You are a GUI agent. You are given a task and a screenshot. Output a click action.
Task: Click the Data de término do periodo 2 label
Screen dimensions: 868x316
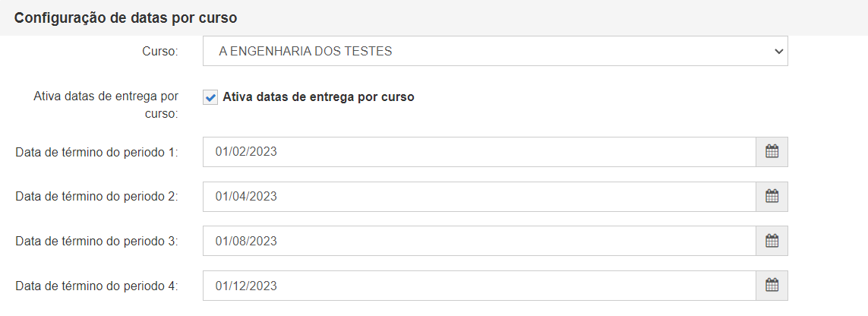[x=97, y=197]
